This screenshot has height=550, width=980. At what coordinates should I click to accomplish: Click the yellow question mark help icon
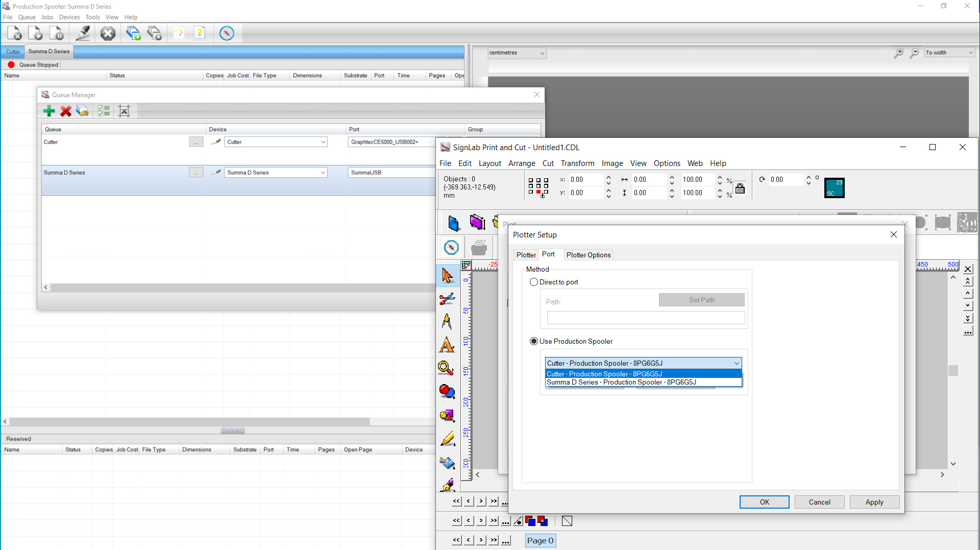200,33
